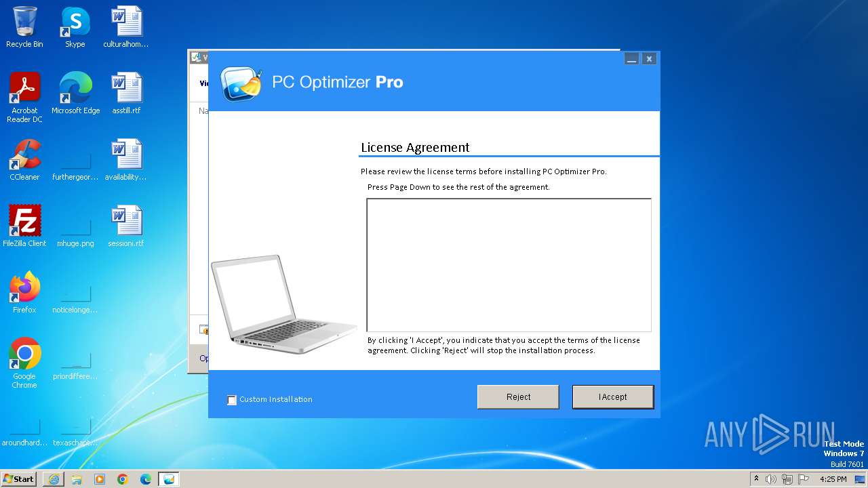Open the Action Center flag icon
The image size is (868, 488).
click(x=803, y=479)
